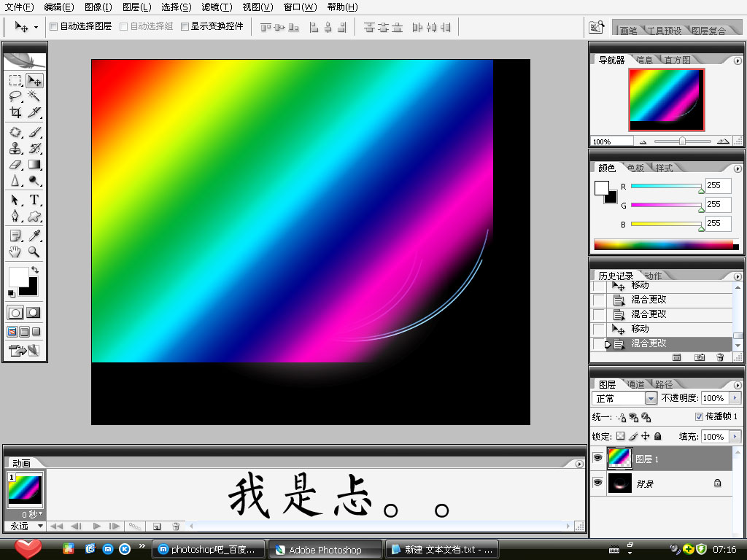This screenshot has height=560, width=747.
Task: Hide 背景 layer visibility
Action: pos(597,483)
